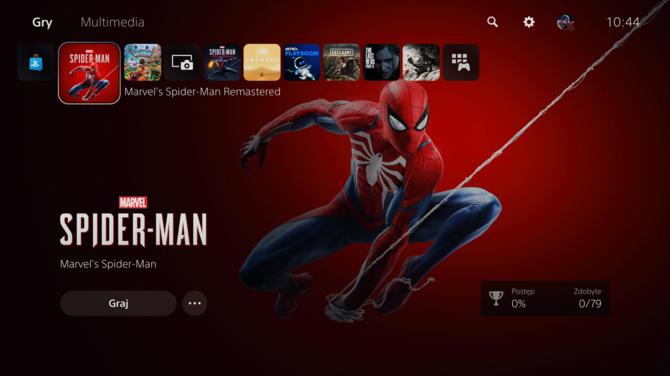Click the Graj play button
The image size is (670, 376).
point(118,303)
